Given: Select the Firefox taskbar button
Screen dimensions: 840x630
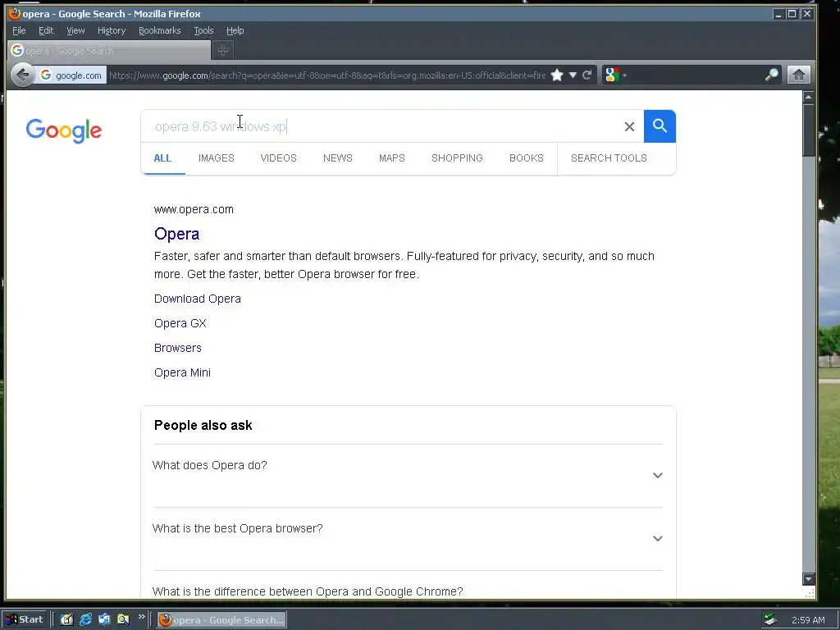Looking at the screenshot, I should click(x=221, y=620).
